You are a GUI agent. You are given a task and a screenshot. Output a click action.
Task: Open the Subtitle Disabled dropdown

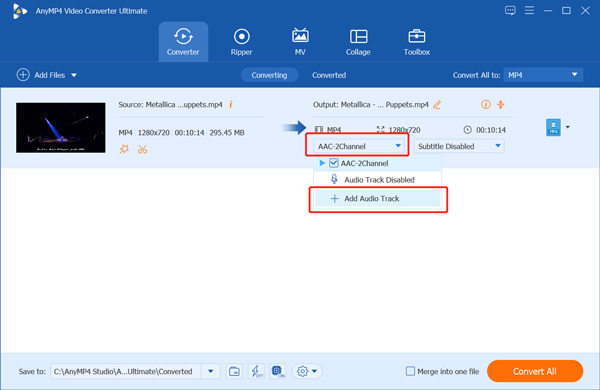[x=459, y=146]
